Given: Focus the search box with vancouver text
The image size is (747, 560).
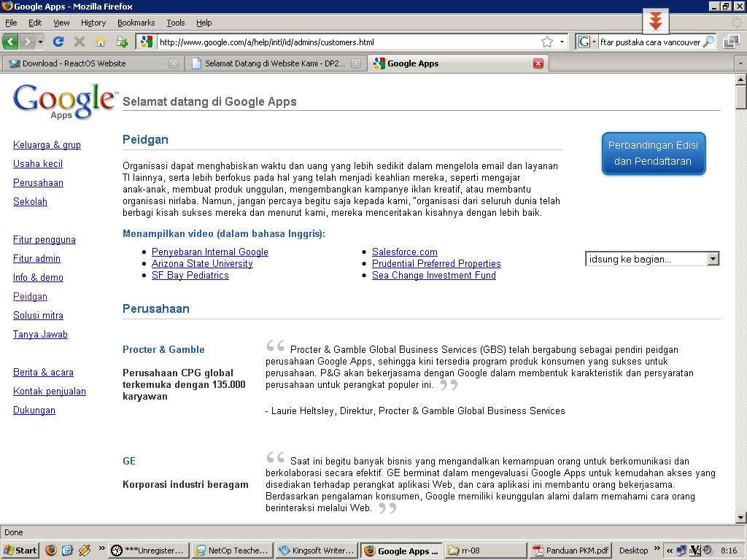Looking at the screenshot, I should pyautogui.click(x=650, y=42).
